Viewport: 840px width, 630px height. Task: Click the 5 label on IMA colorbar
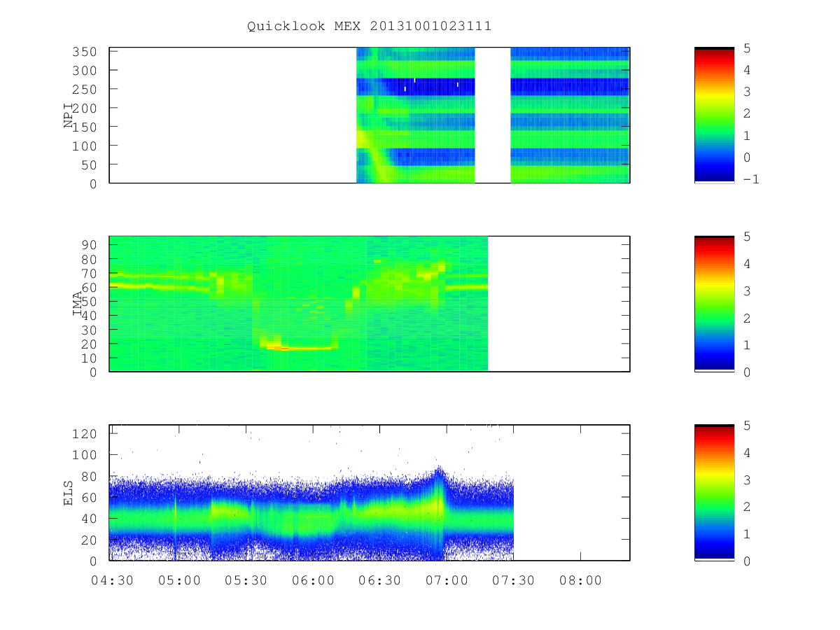click(746, 237)
